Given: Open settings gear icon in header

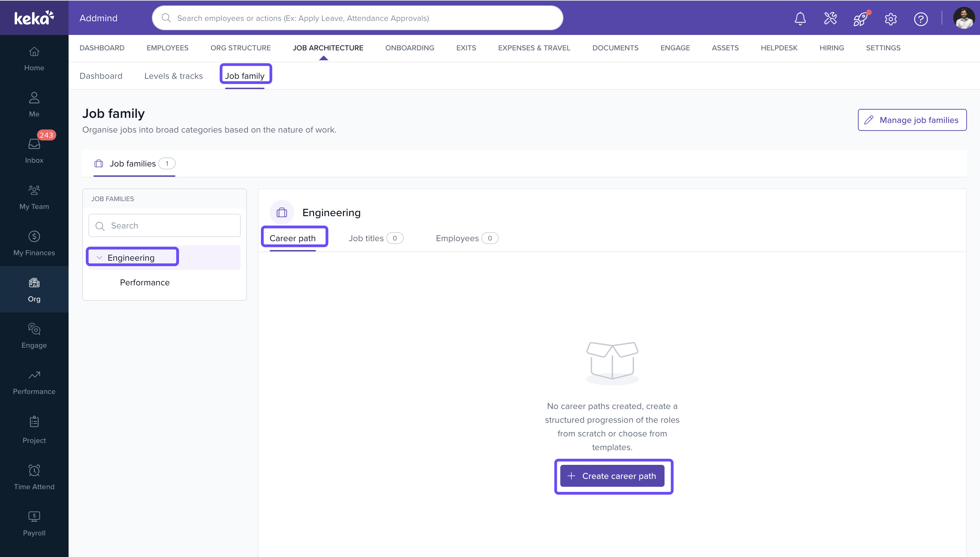Looking at the screenshot, I should coord(891,18).
